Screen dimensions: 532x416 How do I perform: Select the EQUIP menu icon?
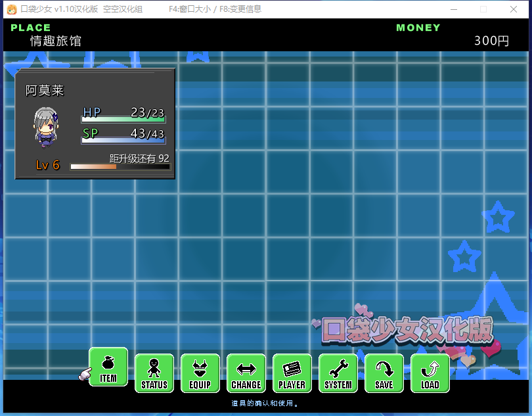(x=200, y=373)
